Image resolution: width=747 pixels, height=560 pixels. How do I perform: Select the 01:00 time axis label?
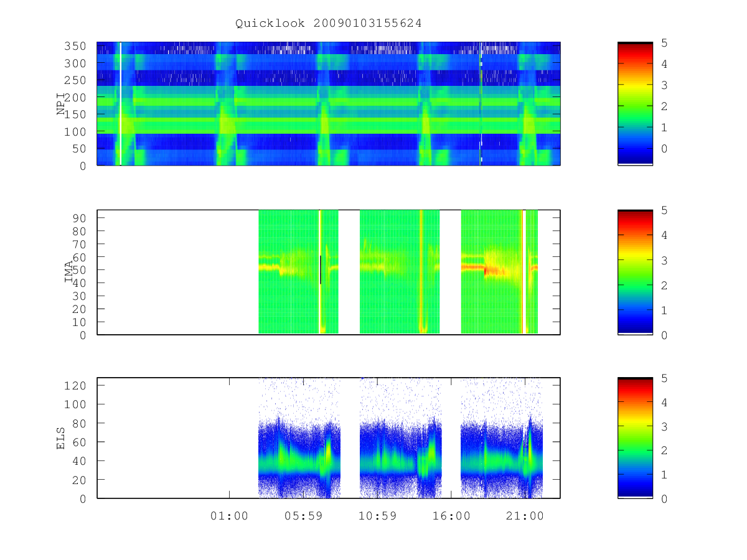click(x=229, y=516)
